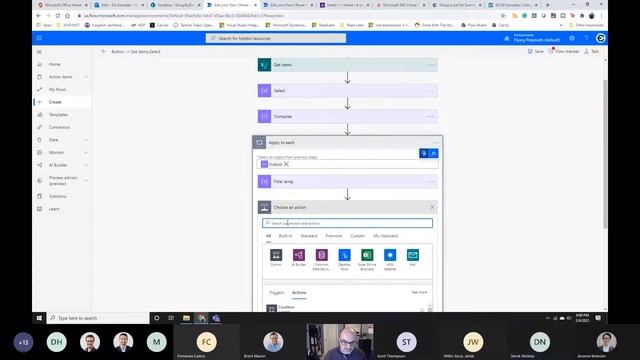Image resolution: width=640 pixels, height=360 pixels.
Task: Expand the AI Builder sidebar section
Action: click(86, 165)
